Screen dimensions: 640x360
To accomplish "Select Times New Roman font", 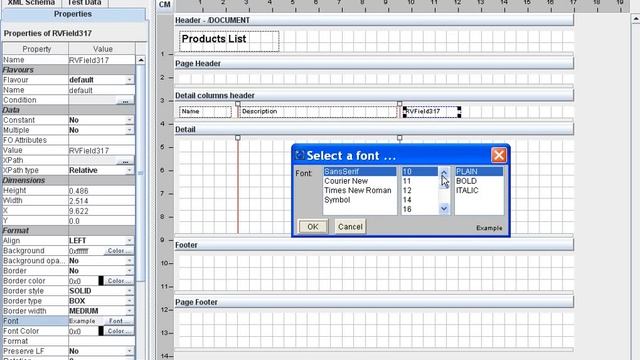I will click(359, 190).
